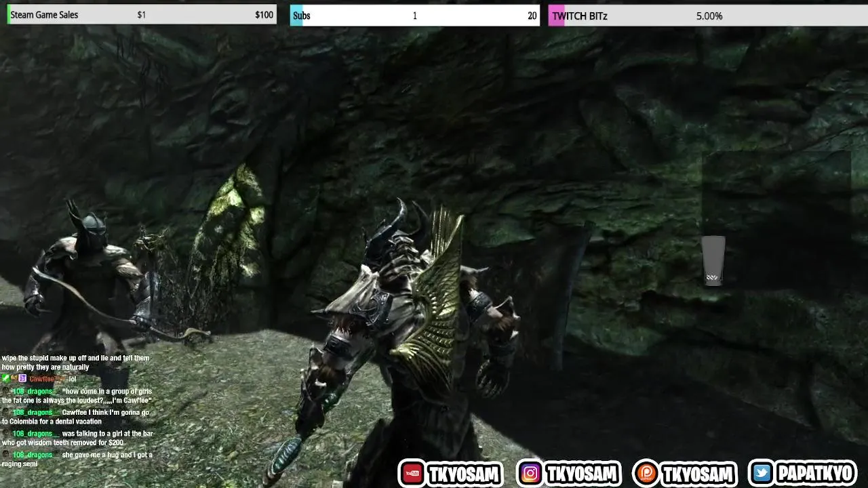Click the Subs goal progress bar

pyautogui.click(x=414, y=16)
